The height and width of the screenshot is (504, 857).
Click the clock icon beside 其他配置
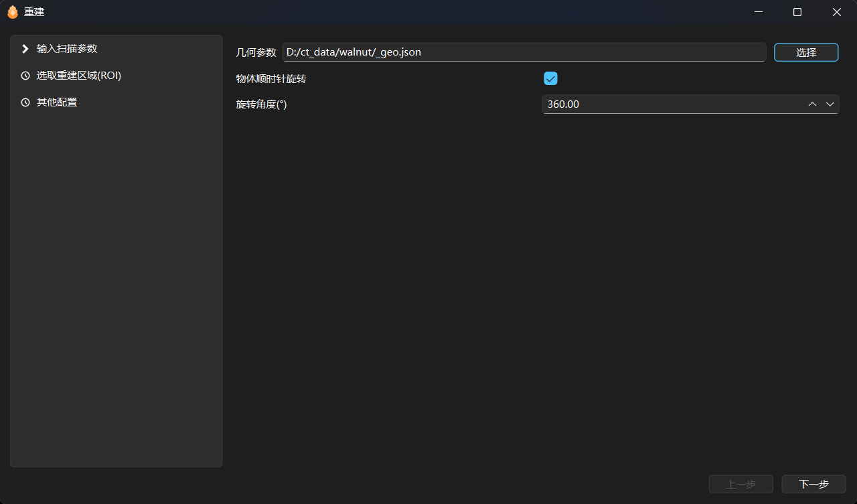[25, 102]
